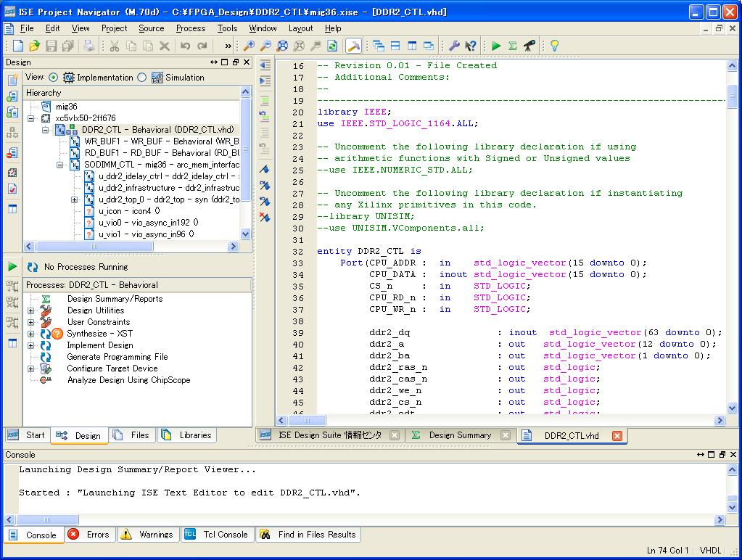The image size is (742, 560).
Task: Select Design Summary/Reports process
Action: click(115, 299)
